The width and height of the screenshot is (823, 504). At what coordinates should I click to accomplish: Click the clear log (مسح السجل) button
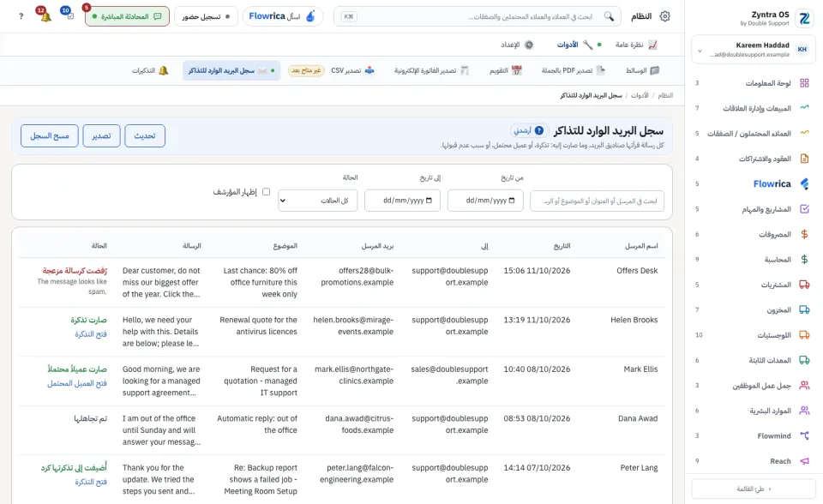point(50,136)
